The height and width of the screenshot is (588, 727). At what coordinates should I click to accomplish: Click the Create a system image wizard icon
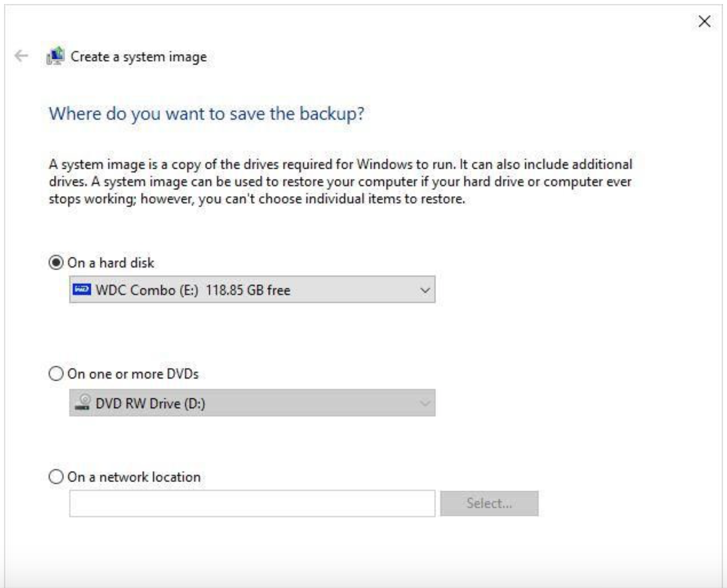coord(55,56)
